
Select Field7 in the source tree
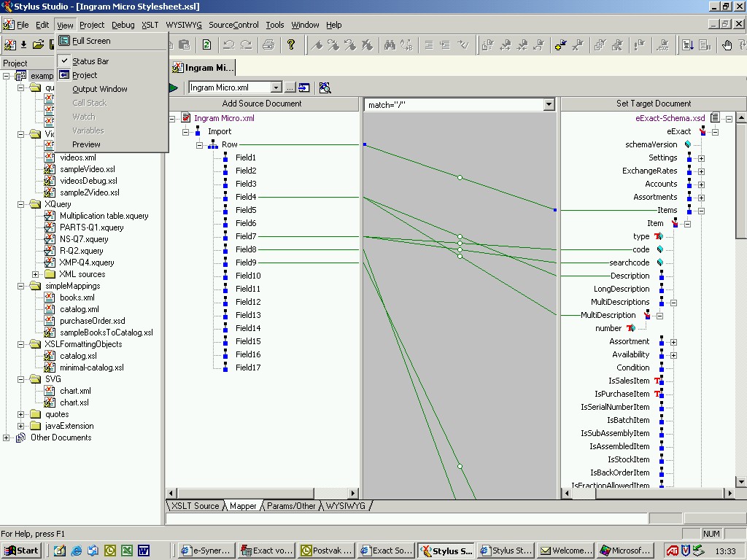click(x=246, y=236)
